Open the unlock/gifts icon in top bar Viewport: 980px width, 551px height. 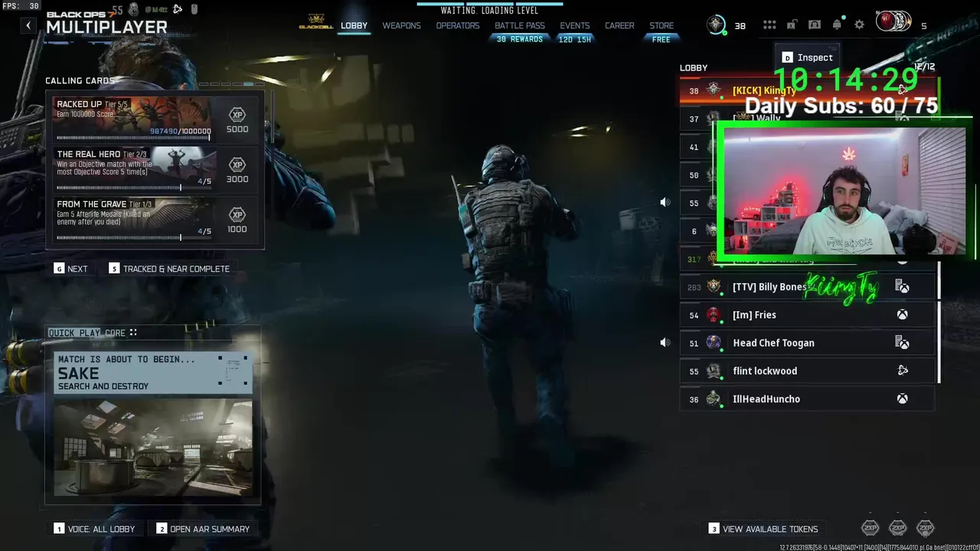click(791, 25)
